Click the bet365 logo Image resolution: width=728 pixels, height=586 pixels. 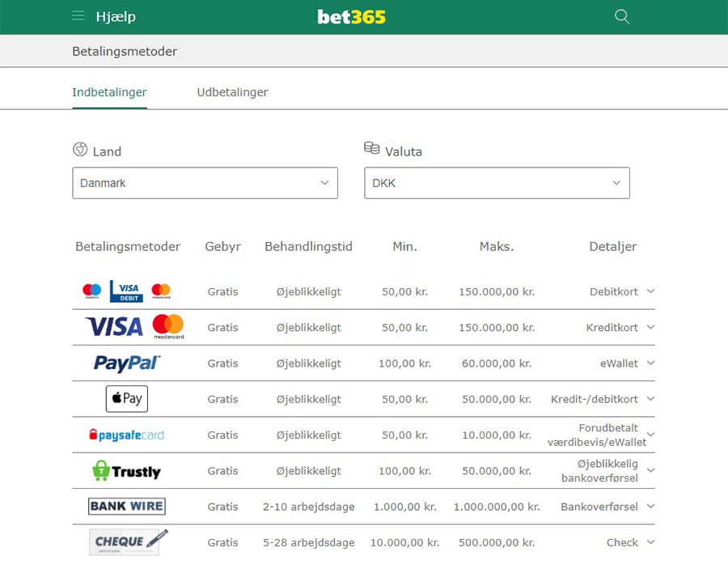pos(352,17)
